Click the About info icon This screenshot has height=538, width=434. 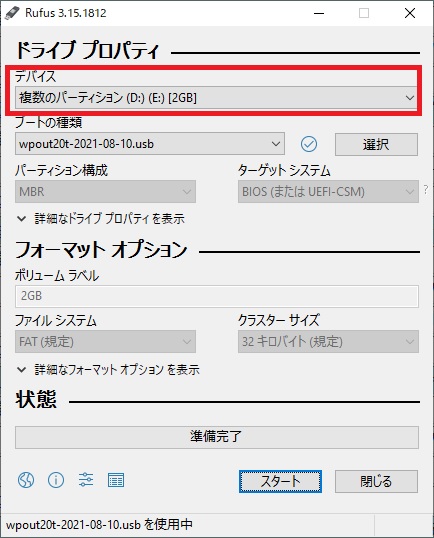(x=56, y=480)
